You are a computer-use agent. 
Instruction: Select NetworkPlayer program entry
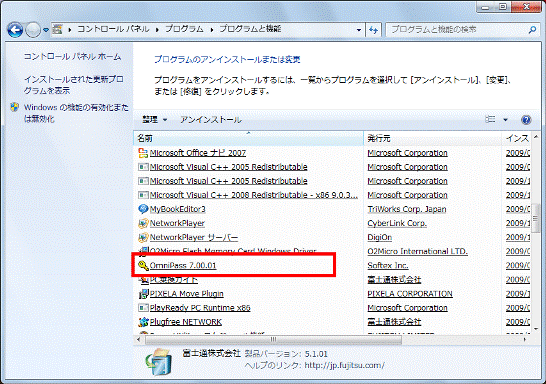pyautogui.click(x=177, y=223)
